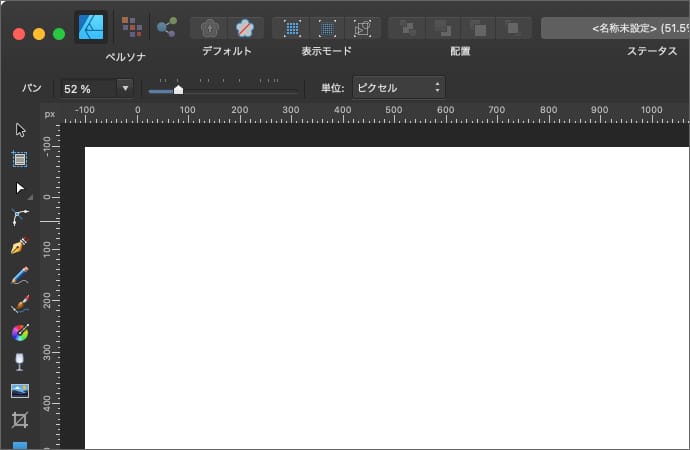
Task: Select the Transparency wine glass tool
Action: [x=20, y=361]
